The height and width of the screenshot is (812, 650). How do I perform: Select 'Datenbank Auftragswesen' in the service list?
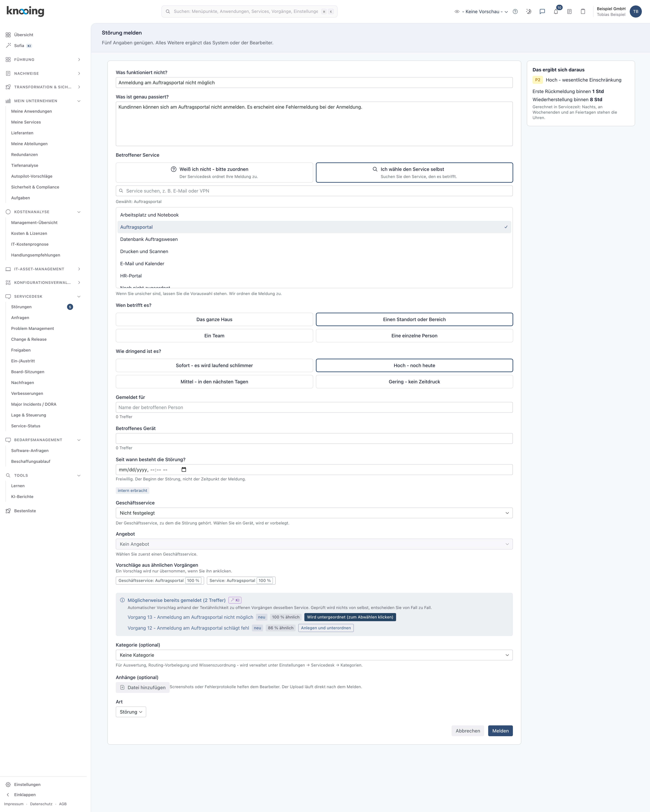(314, 239)
